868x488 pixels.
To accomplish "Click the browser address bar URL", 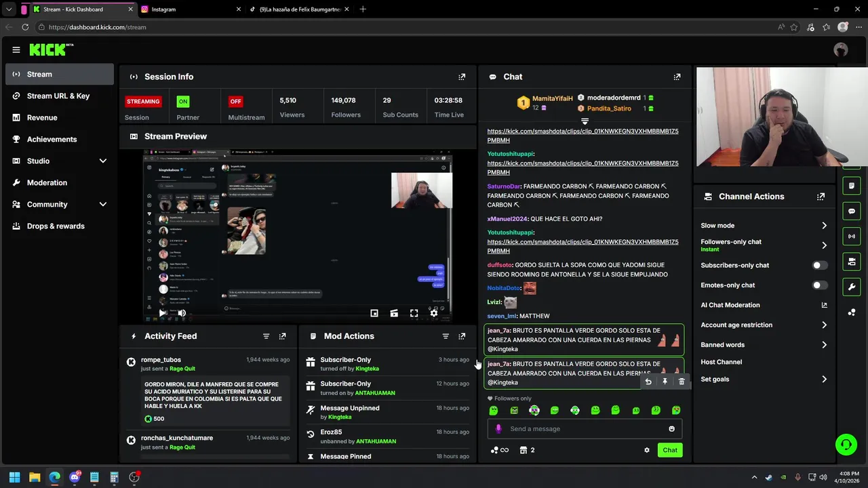I will [97, 27].
